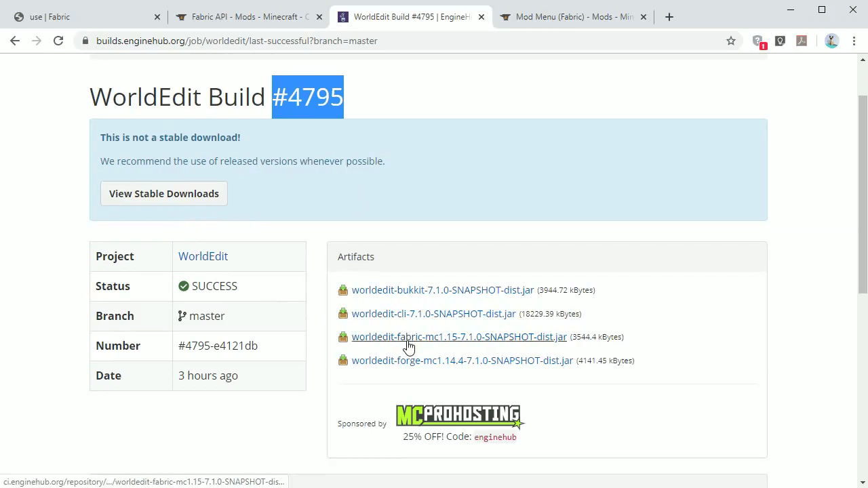This screenshot has height=488, width=868.
Task: Close the 'use | Fabric' tab
Action: 157,17
